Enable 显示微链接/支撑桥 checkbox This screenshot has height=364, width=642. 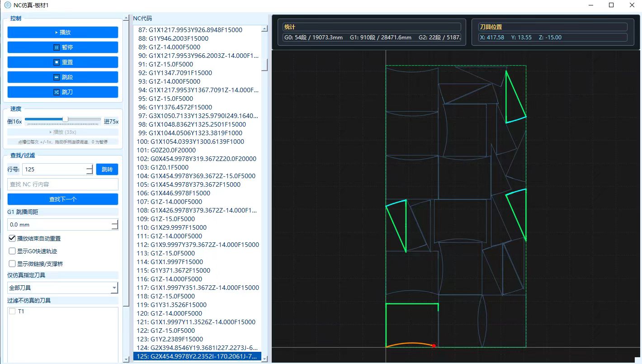[12, 264]
